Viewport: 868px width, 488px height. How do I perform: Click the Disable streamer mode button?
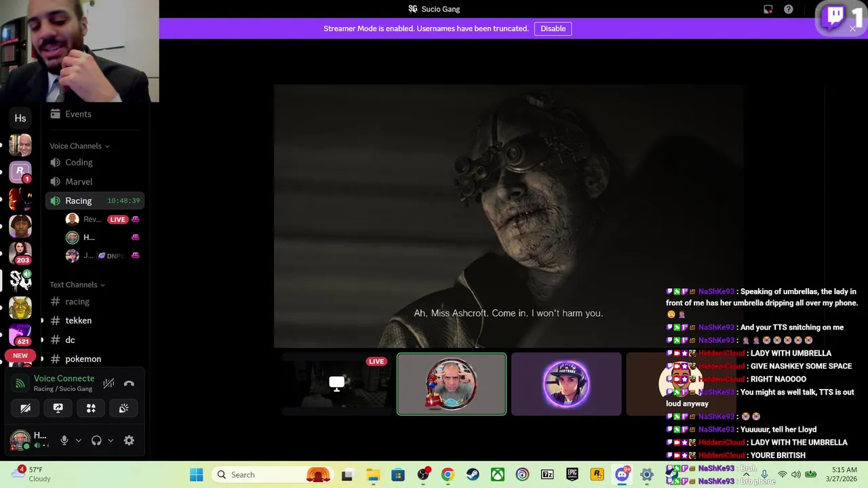pos(553,28)
